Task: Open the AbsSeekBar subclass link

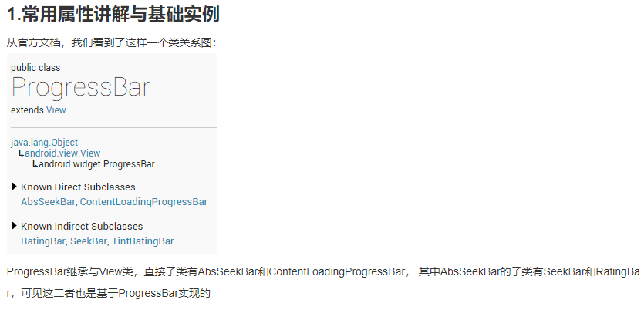Action: point(48,202)
